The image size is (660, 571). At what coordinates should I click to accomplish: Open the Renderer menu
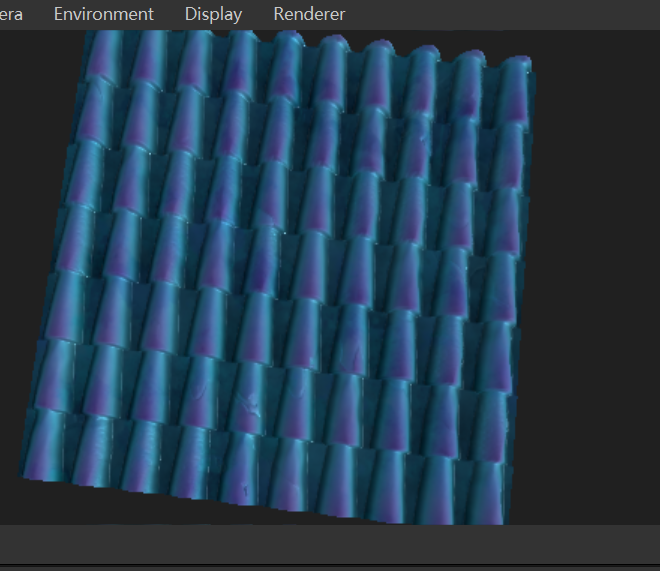point(309,14)
